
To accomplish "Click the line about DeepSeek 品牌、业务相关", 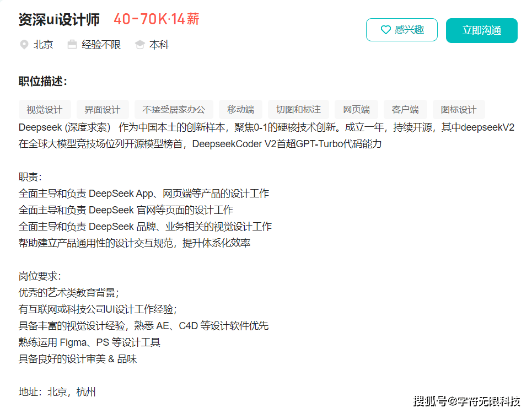I will [145, 227].
